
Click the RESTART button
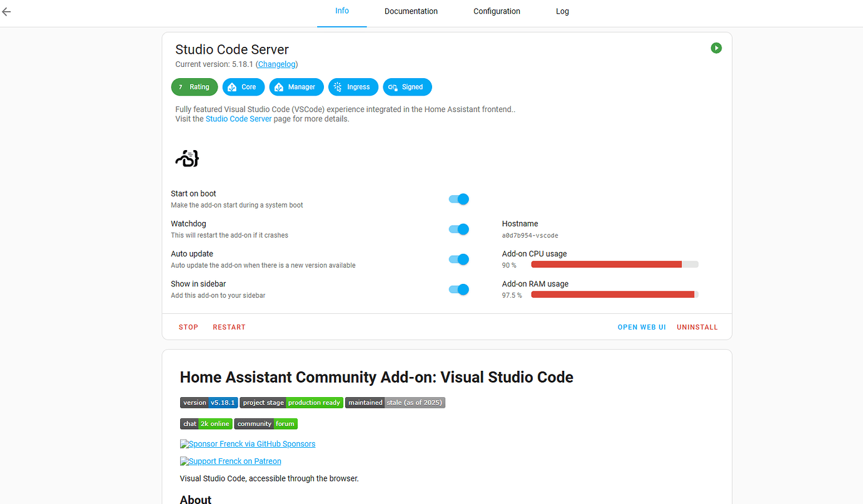click(x=229, y=327)
